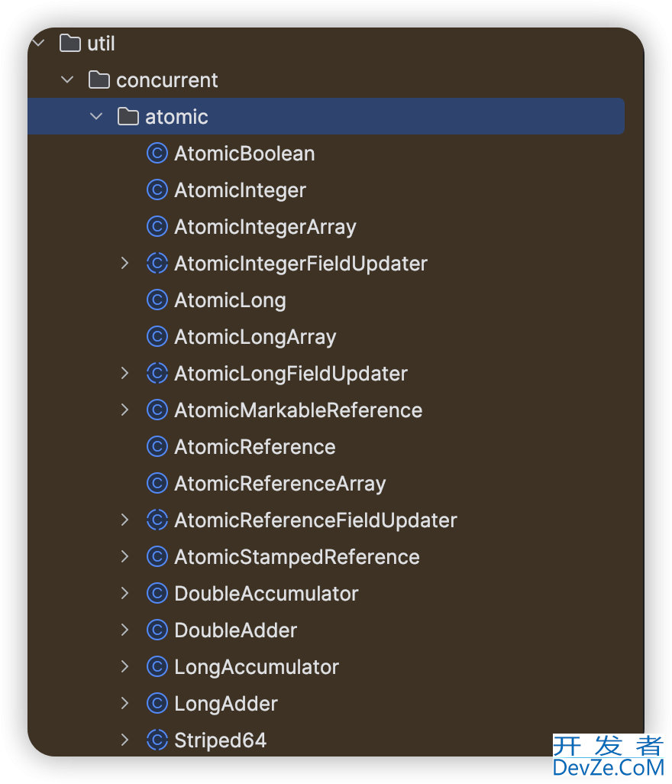
Task: Click the abstract AtomicIntegerFieldUpdater class icon
Action: coord(157,264)
